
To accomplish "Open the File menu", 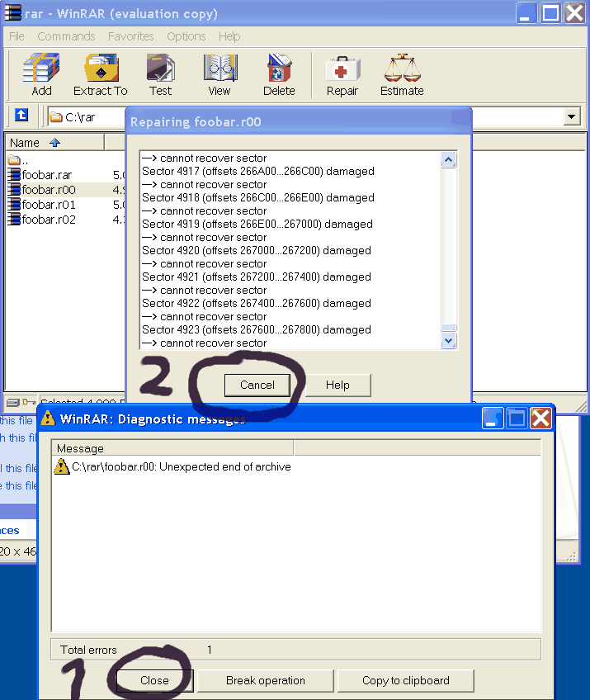I will pos(17,36).
